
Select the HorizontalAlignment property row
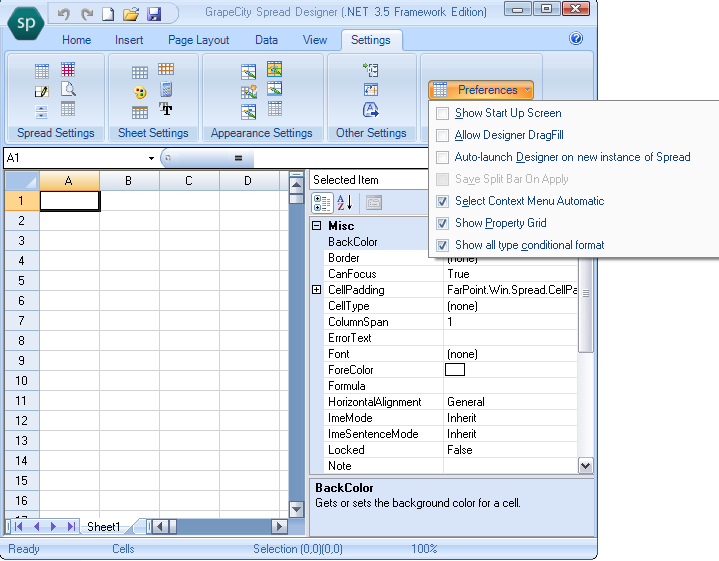click(x=450, y=402)
